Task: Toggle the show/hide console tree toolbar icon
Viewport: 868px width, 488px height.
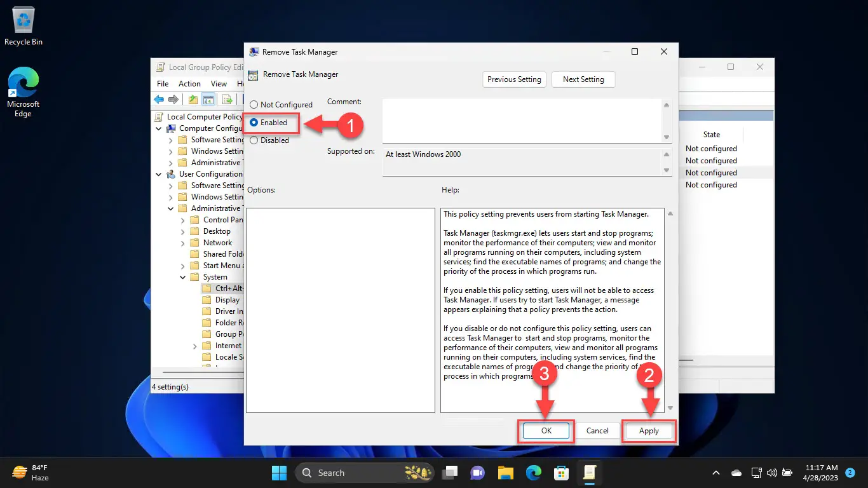Action: pyautogui.click(x=208, y=99)
